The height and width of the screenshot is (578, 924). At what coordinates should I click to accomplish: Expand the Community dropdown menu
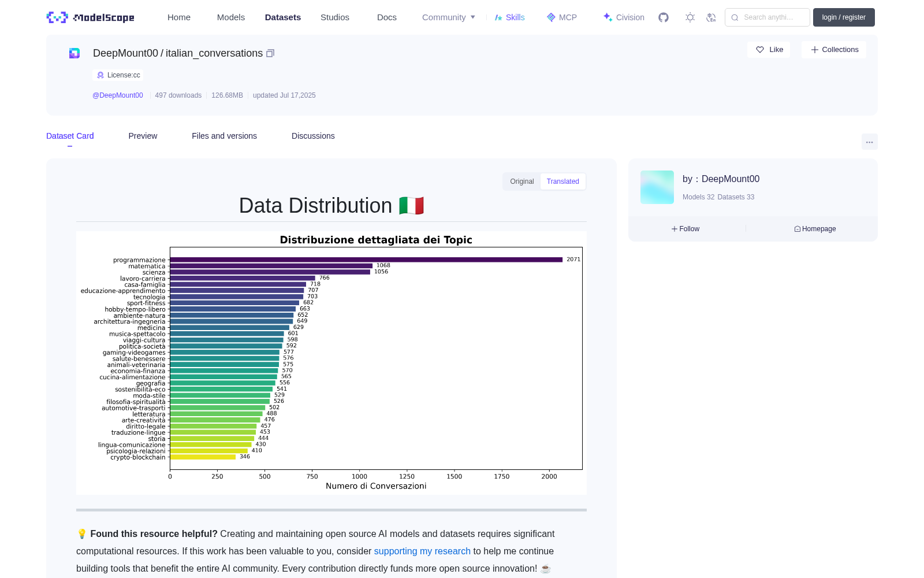[x=449, y=17]
